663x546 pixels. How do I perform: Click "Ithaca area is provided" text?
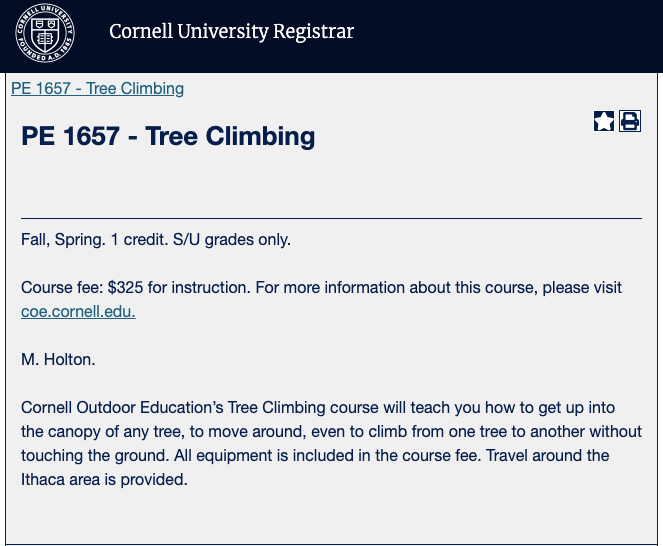[104, 479]
